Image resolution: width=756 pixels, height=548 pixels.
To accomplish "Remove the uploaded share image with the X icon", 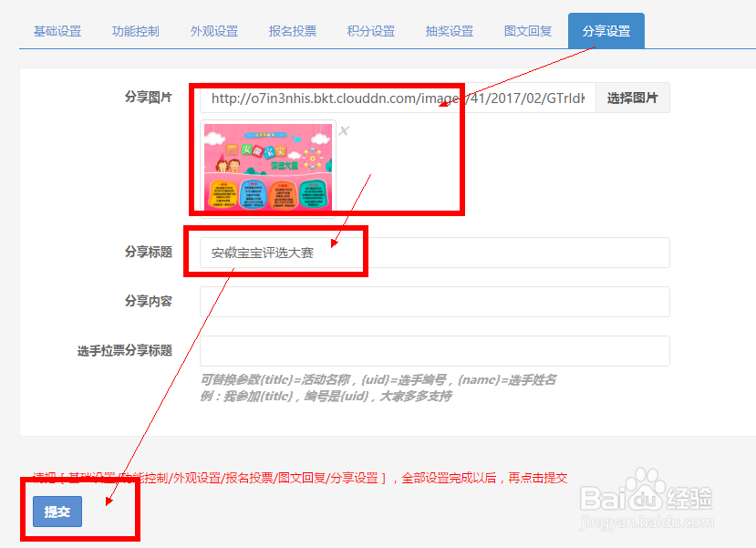I will click(344, 130).
